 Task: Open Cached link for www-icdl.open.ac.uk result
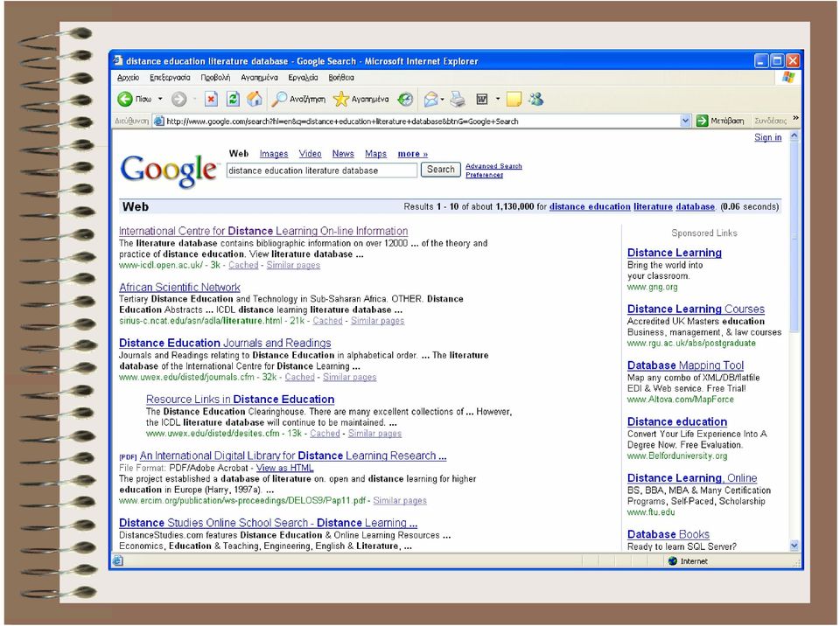pos(243,265)
